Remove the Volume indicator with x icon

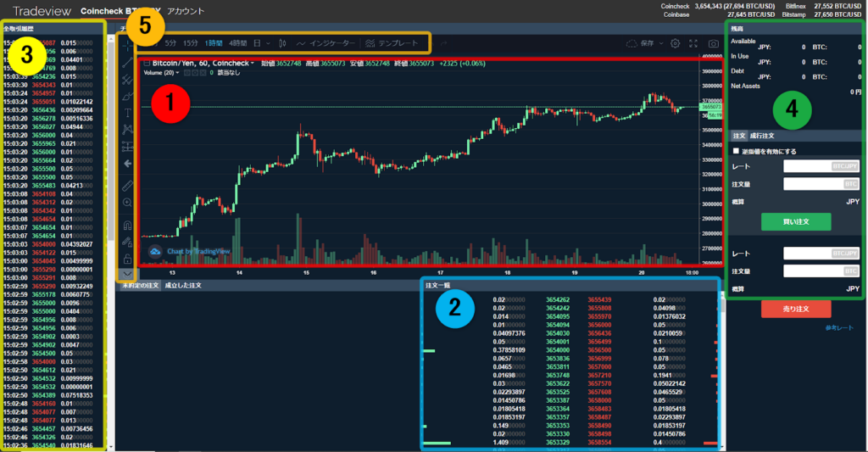point(203,73)
